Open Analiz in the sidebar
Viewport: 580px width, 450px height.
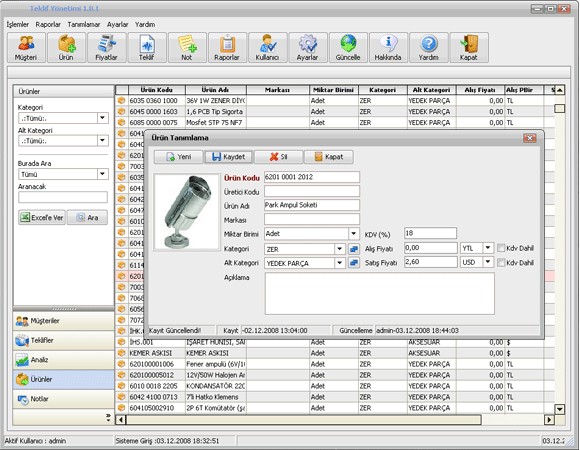[63, 360]
